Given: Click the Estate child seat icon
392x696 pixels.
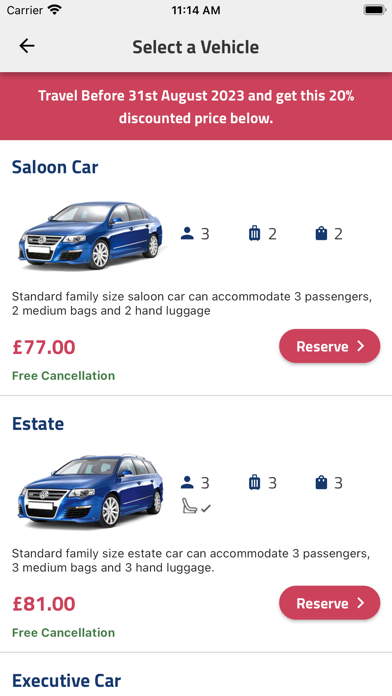Looking at the screenshot, I should (189, 506).
